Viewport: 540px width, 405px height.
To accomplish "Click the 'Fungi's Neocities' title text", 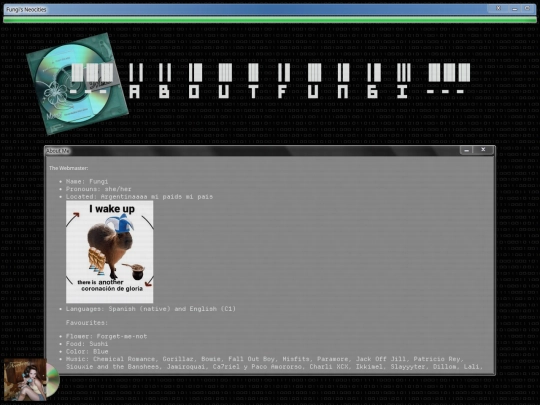I will (26, 10).
